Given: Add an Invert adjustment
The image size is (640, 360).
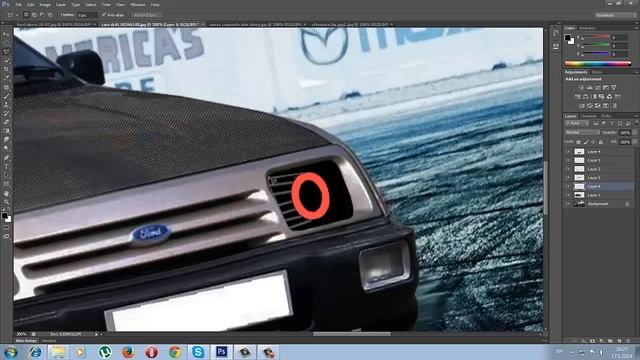Looking at the screenshot, I should 582,106.
